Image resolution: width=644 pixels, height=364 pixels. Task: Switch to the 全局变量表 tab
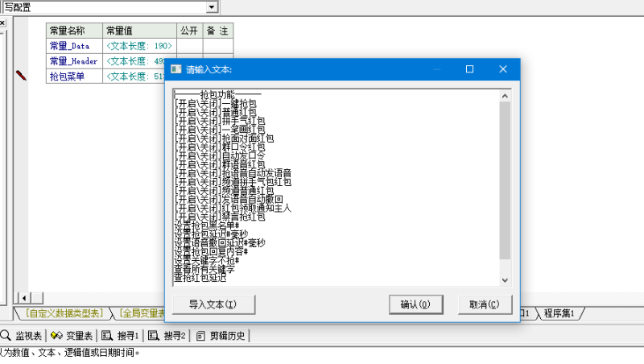point(142,313)
